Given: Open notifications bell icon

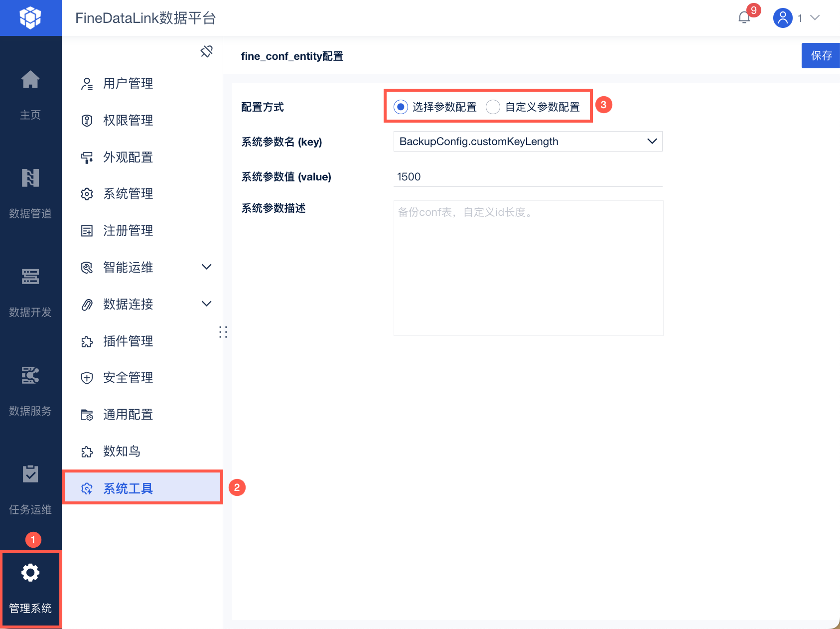Looking at the screenshot, I should click(744, 17).
